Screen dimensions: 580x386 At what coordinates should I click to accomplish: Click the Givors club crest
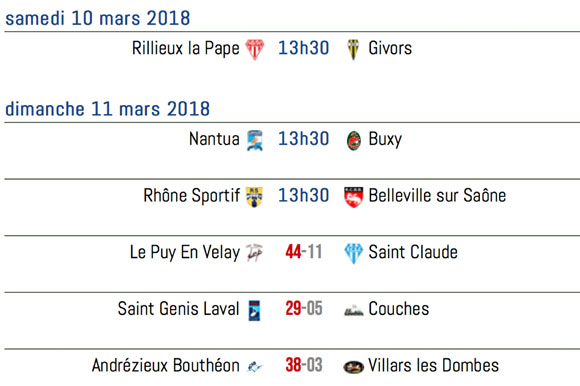(x=353, y=49)
